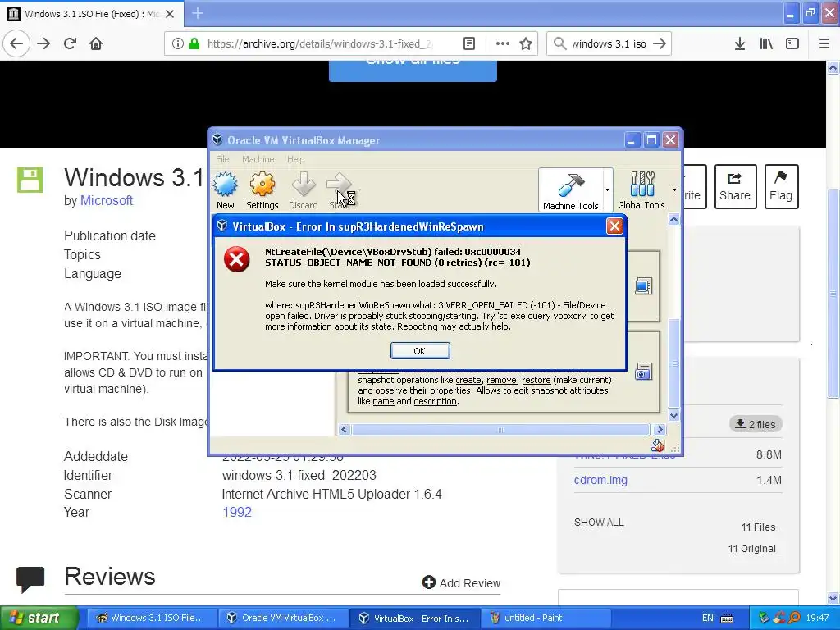Click the page's floppy disk software icon

30,180
